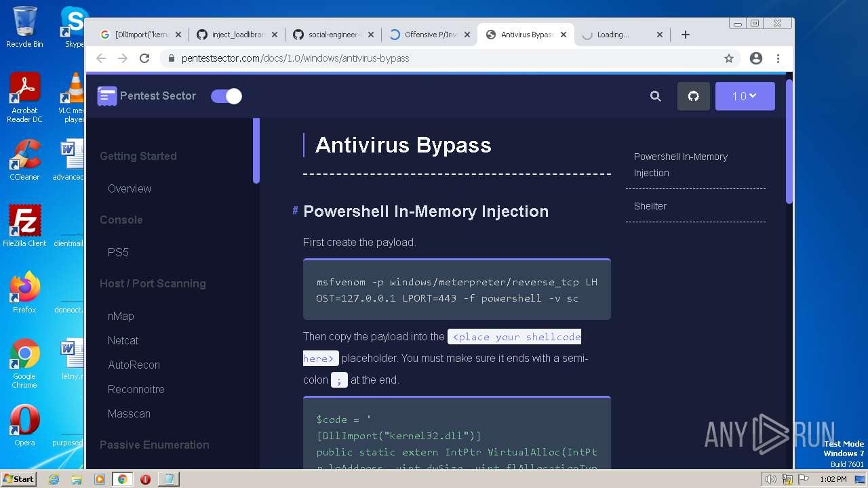This screenshot has height=488, width=868.
Task: Open Acrobat Reader DC desktop icon
Action: pos(24,98)
